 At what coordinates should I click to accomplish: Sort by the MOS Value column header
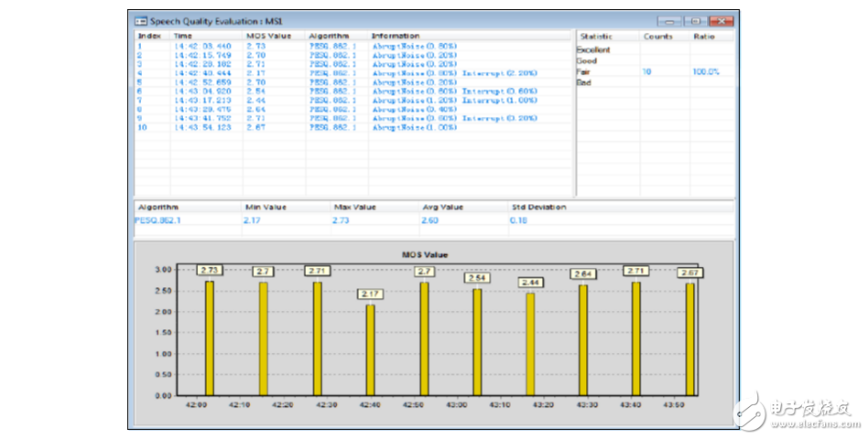(x=267, y=36)
